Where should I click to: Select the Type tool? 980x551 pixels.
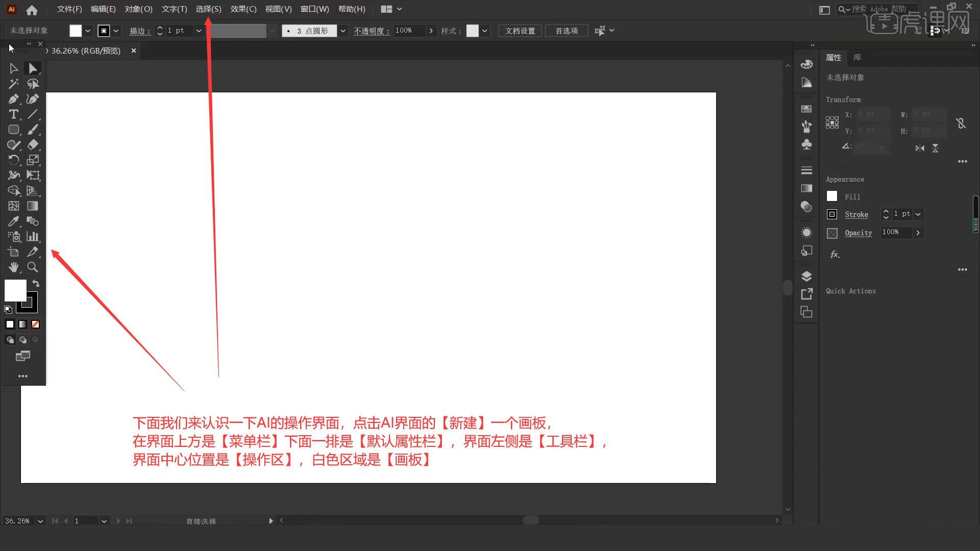[x=13, y=114]
